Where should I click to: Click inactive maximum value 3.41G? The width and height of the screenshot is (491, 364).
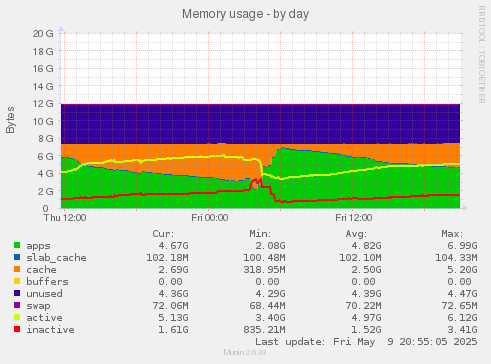462,330
